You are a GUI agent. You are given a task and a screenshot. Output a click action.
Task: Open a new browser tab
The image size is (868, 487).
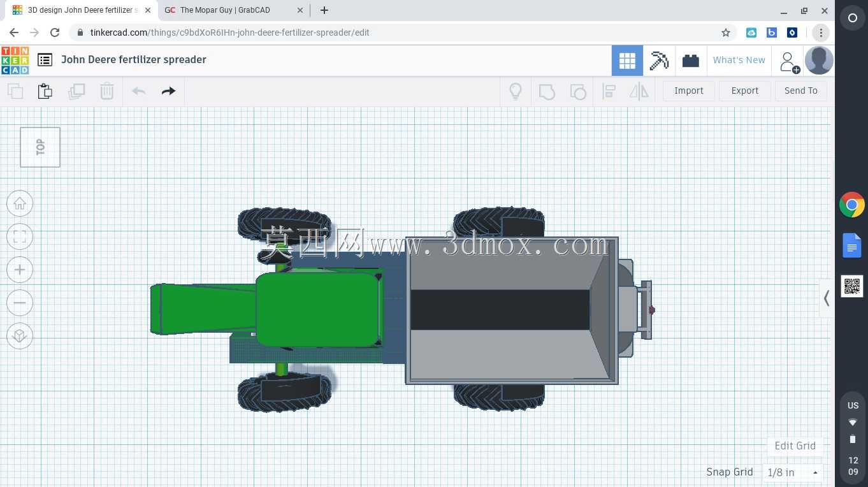pos(324,10)
